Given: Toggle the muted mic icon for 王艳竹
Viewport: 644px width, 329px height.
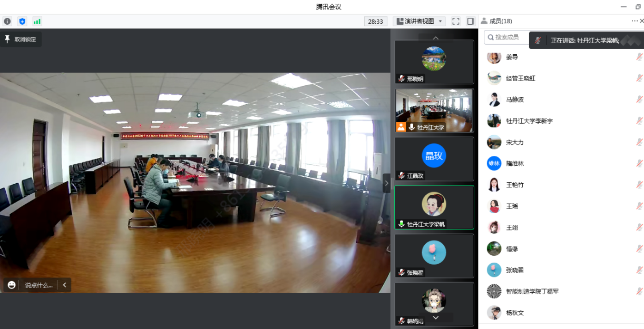Looking at the screenshot, I should 639,185.
